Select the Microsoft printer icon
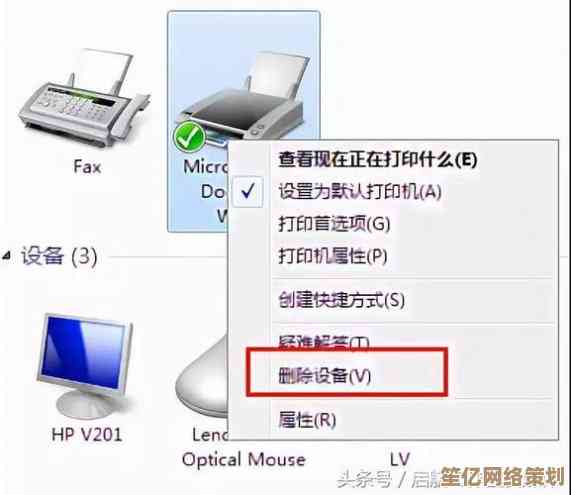571x495 pixels. (244, 98)
